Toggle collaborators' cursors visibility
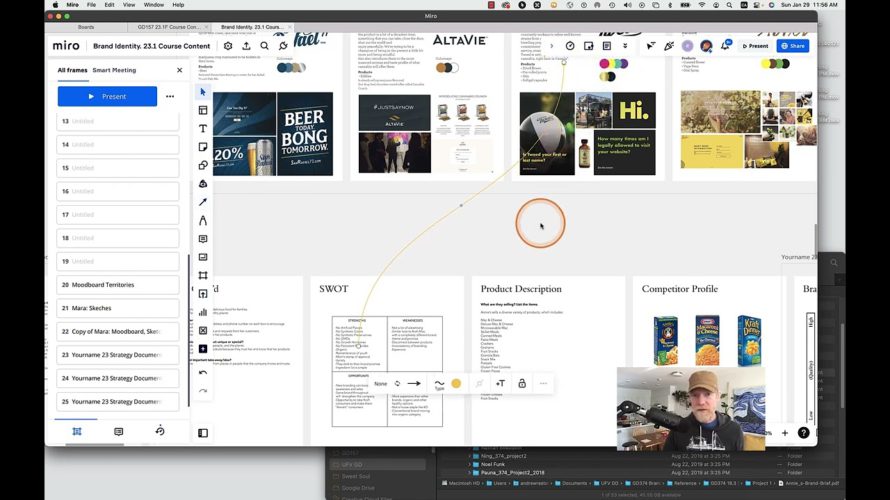This screenshot has width=890, height=500. 650,46
